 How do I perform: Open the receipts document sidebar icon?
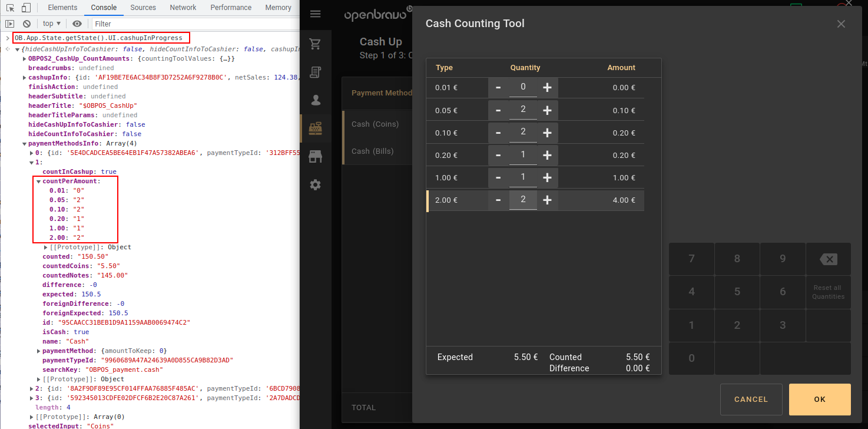pyautogui.click(x=315, y=72)
